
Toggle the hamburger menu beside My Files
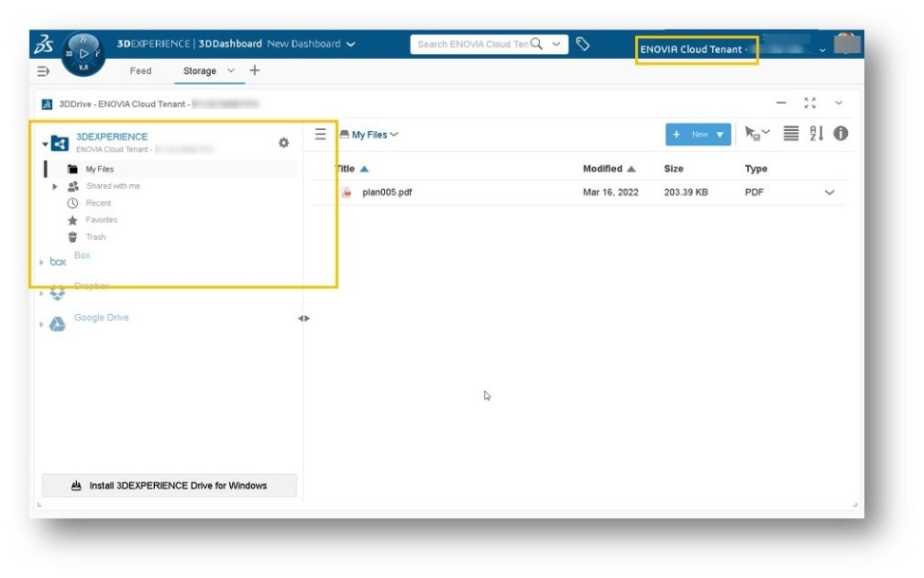pos(320,134)
